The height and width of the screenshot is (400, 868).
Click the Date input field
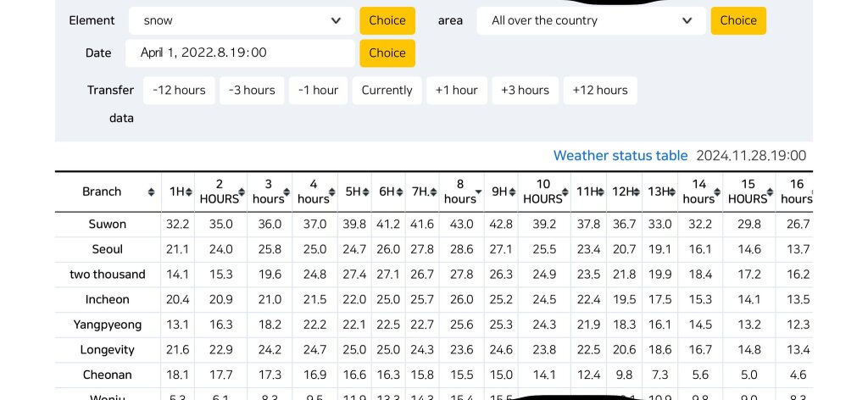coord(240,53)
